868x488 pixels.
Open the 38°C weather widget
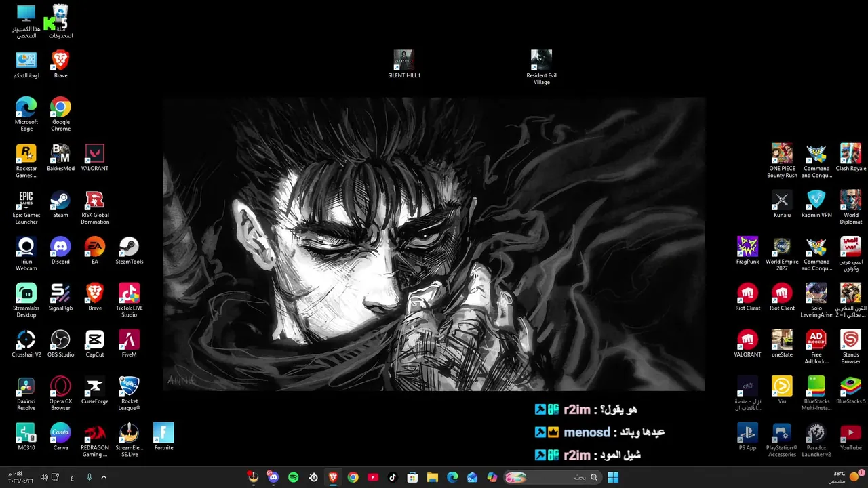point(844,477)
